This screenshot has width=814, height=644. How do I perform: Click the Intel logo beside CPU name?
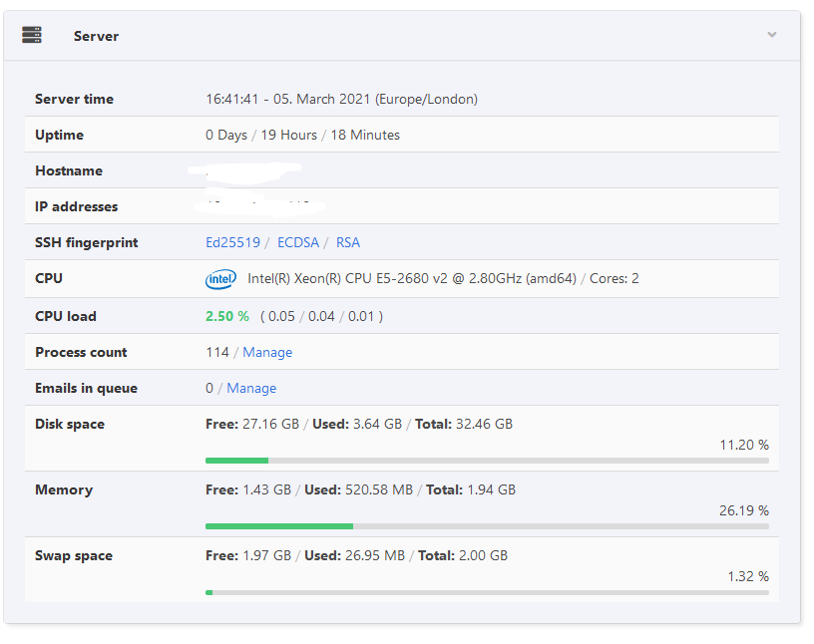pos(220,279)
